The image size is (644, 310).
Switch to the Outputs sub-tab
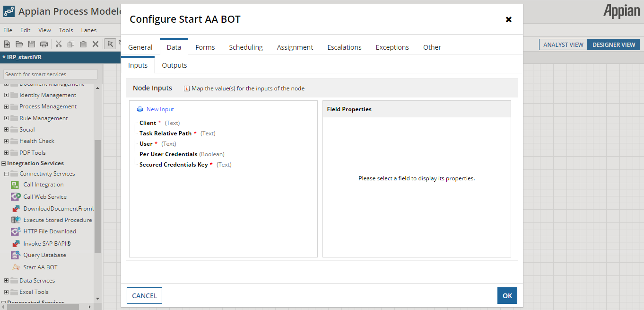tap(174, 65)
